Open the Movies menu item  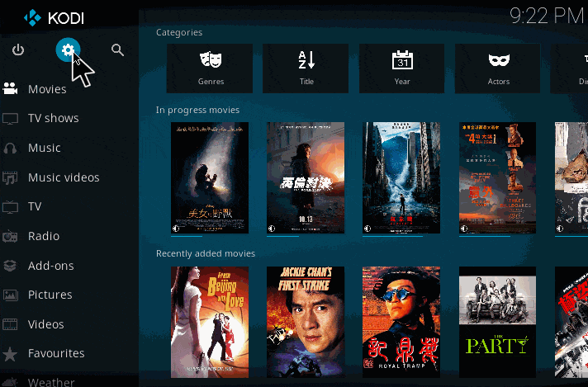coord(47,89)
